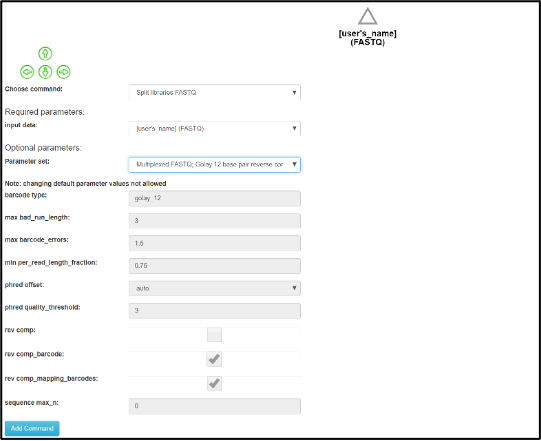This screenshot has height=441, width=541.
Task: Select the triangle FASTQ artifact node
Action: [x=367, y=17]
